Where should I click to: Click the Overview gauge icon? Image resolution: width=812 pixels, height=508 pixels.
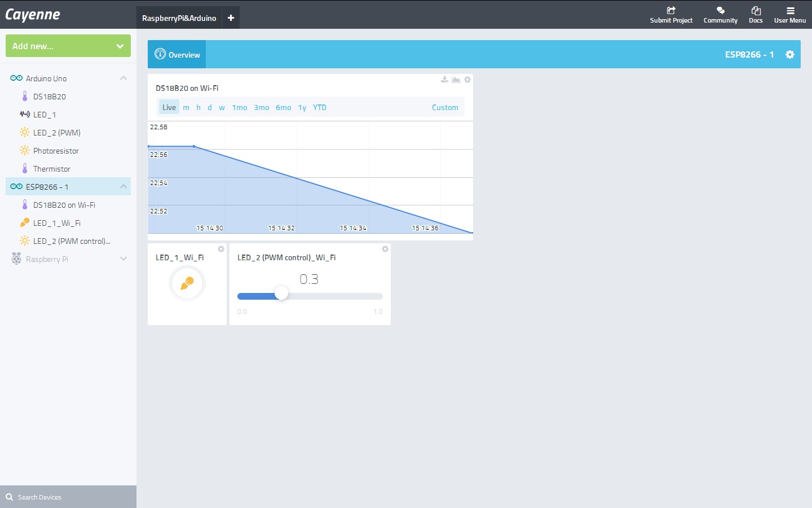(x=160, y=54)
